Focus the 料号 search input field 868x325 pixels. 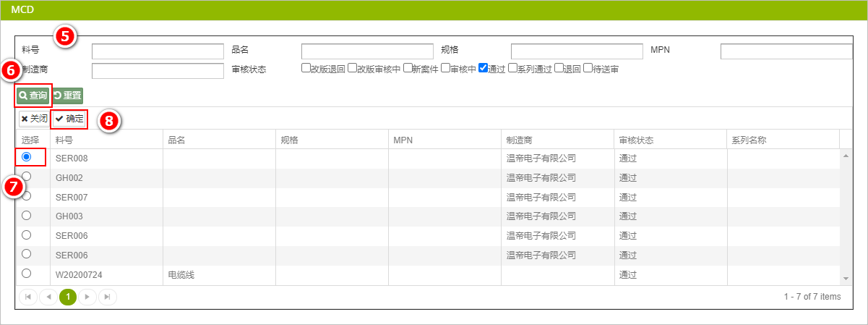click(158, 51)
